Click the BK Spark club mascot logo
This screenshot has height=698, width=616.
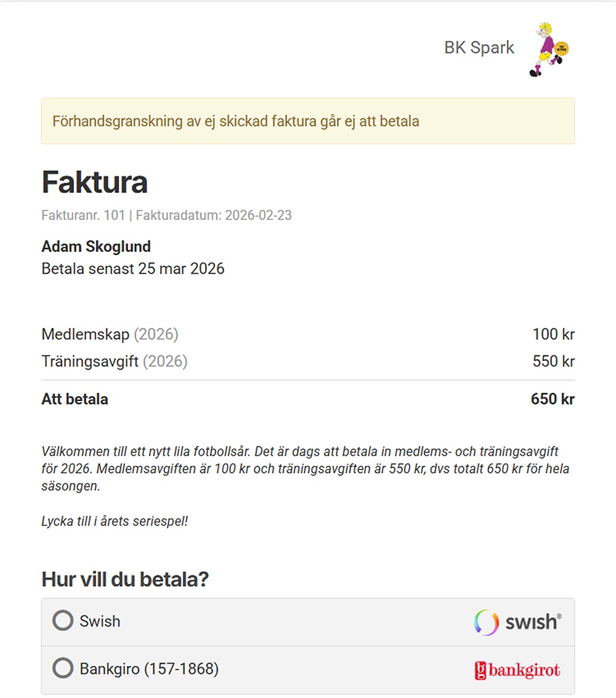(x=548, y=49)
